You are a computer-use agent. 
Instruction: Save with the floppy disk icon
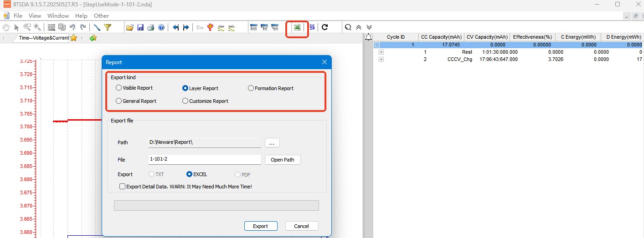[140, 27]
